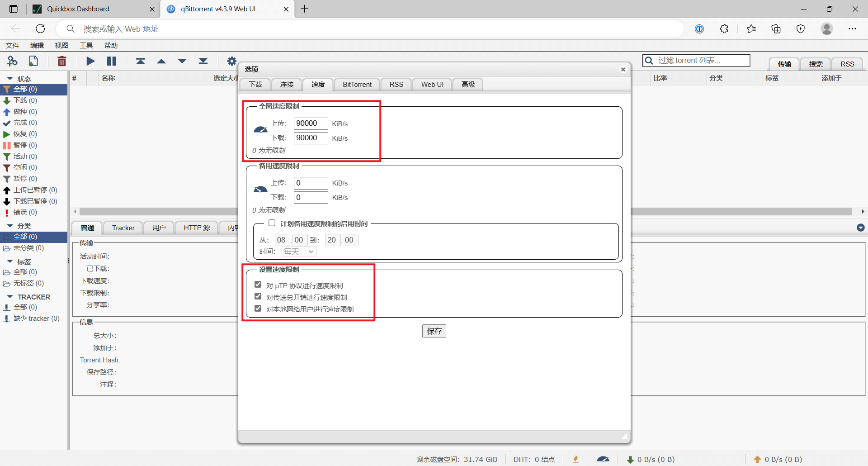Uncheck local network peers rate limit
The image size is (868, 466).
[x=258, y=309]
